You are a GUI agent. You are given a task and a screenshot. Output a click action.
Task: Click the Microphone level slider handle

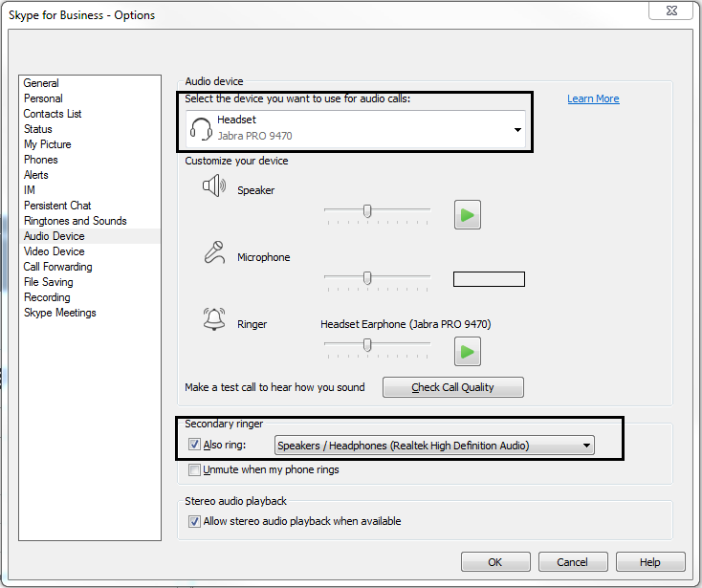pos(367,278)
